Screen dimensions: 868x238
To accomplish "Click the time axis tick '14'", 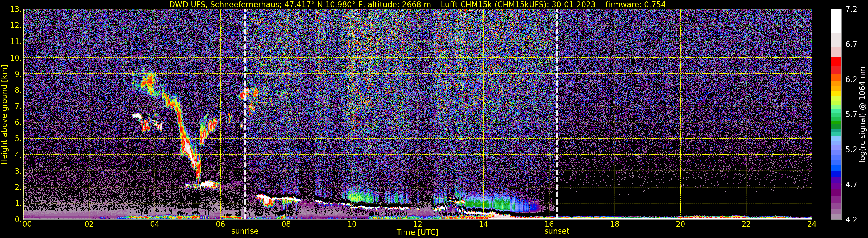I will (483, 224).
